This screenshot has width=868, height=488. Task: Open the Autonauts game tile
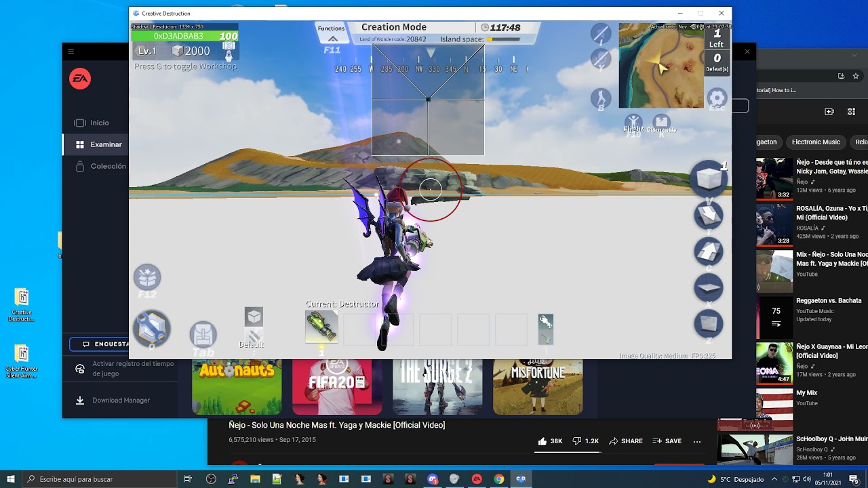[237, 387]
